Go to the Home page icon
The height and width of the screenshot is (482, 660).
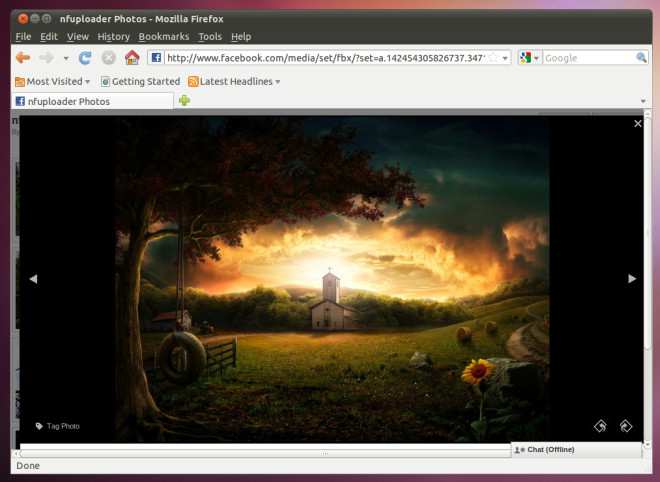(x=132, y=57)
